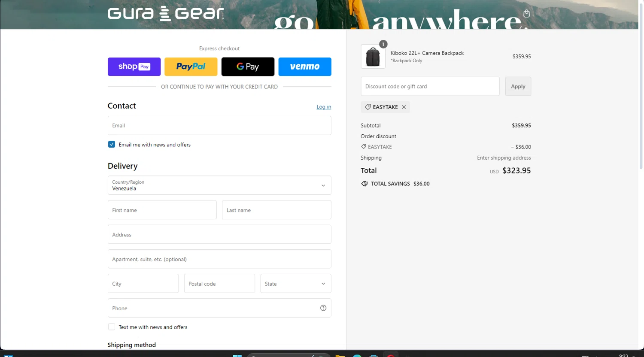The height and width of the screenshot is (357, 644).
Task: Click the Order discount label
Action: pos(378,136)
